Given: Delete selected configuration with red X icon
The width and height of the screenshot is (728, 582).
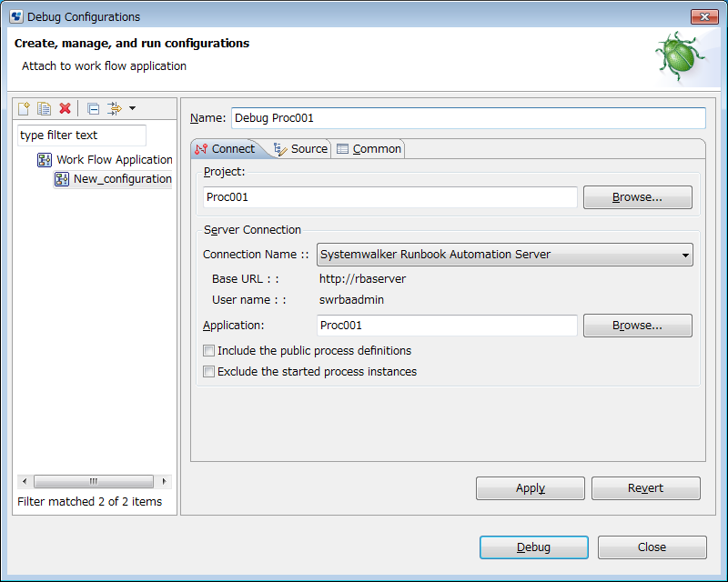Looking at the screenshot, I should (65, 108).
